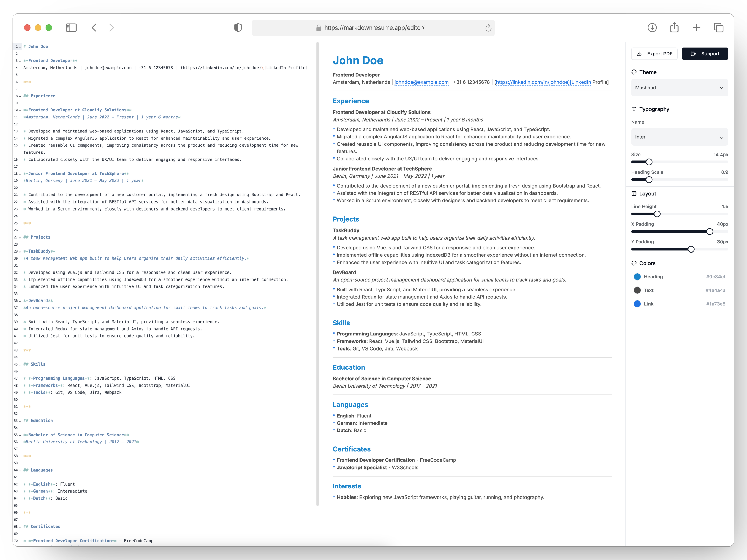
Task: Click the tab overview icon
Action: 718,28
